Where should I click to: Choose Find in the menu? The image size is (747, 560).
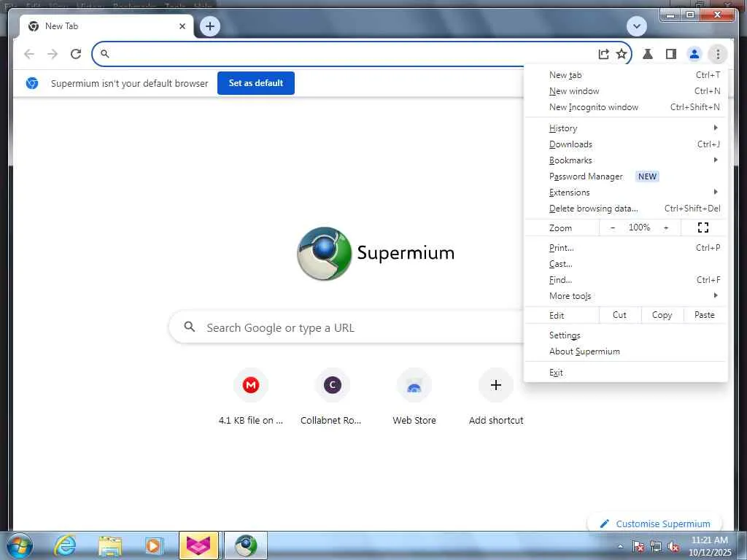[x=625, y=279]
